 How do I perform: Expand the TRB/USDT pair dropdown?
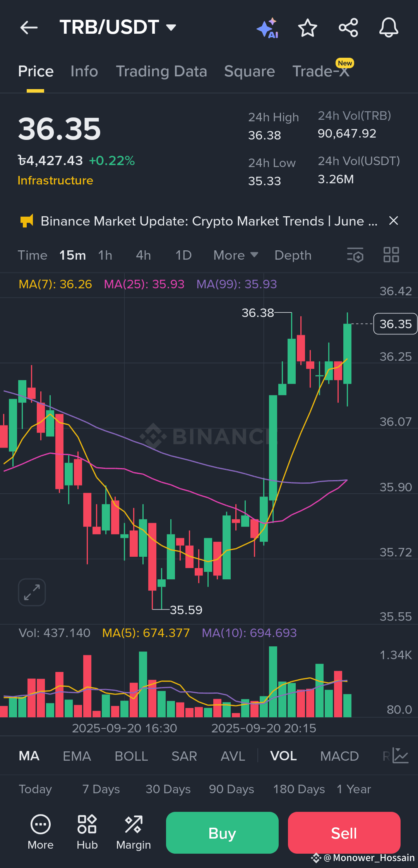coord(171,27)
